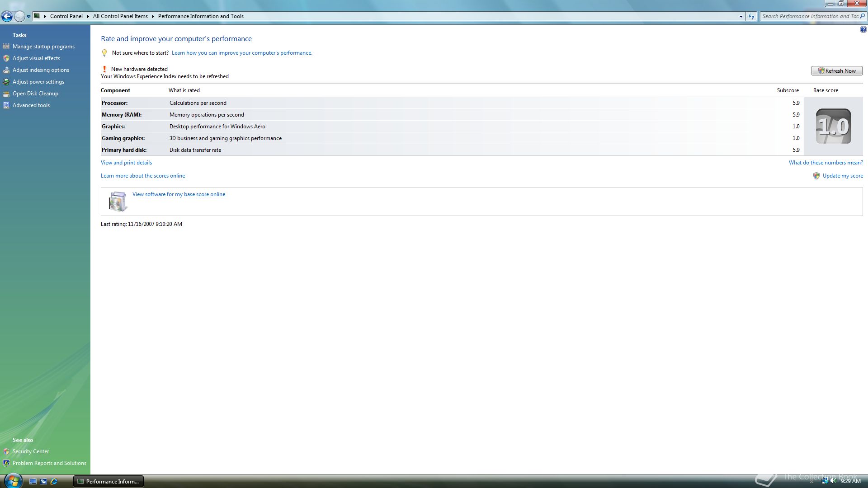Click Switch between windows in Quick Launch
This screenshot has height=488, width=868.
tap(43, 482)
